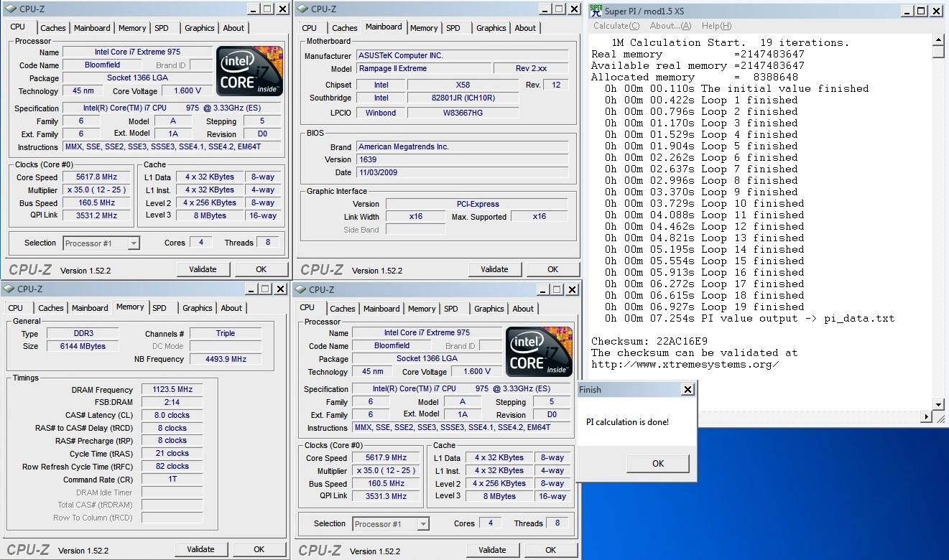The width and height of the screenshot is (949, 560).
Task: Close the Finish dialog
Action: click(x=688, y=390)
